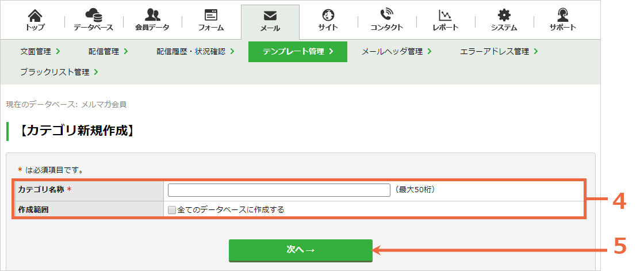Open ブラックリスト管理 submenu
The image size is (644, 271).
(59, 72)
